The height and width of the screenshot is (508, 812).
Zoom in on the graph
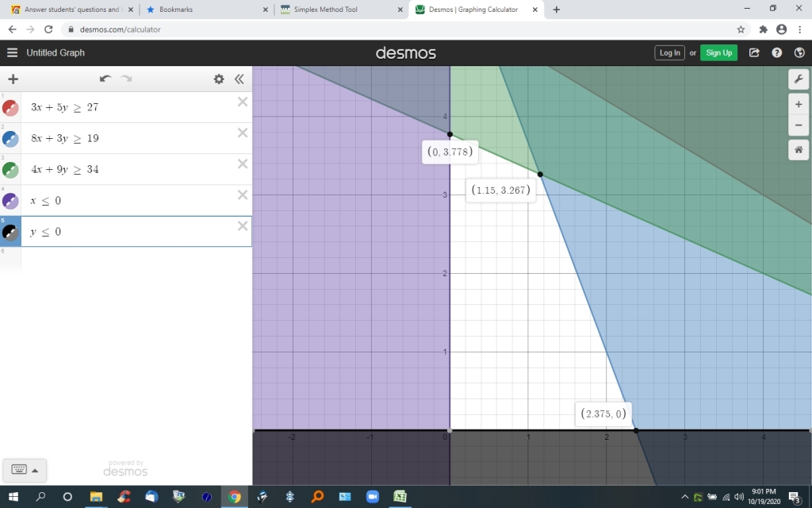799,104
